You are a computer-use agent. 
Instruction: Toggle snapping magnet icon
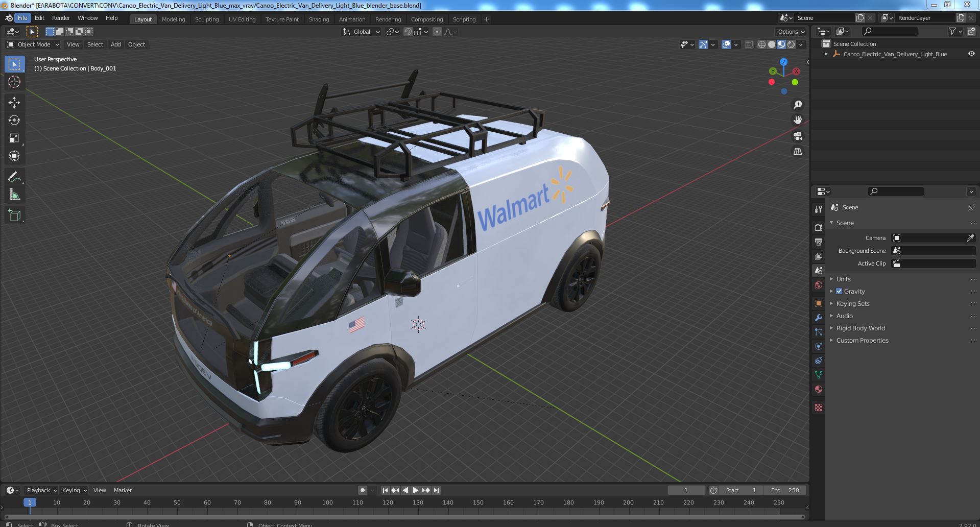(408, 32)
